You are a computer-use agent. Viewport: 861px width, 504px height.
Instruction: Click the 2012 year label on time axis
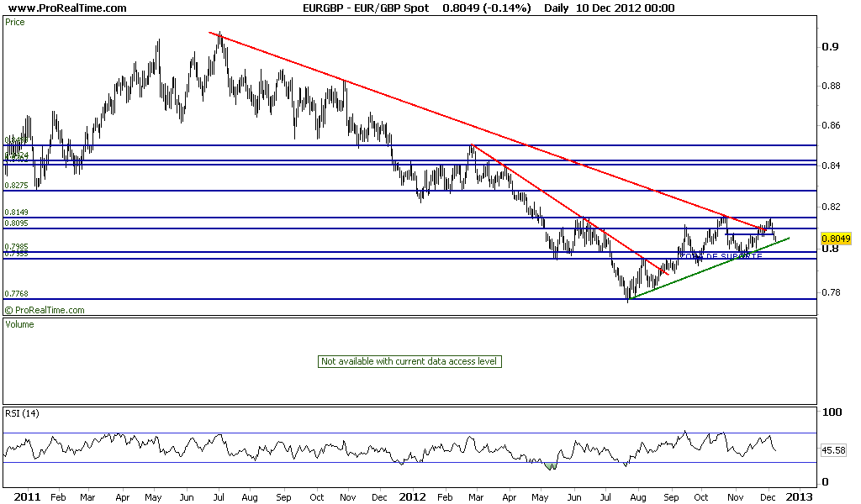pyautogui.click(x=412, y=497)
